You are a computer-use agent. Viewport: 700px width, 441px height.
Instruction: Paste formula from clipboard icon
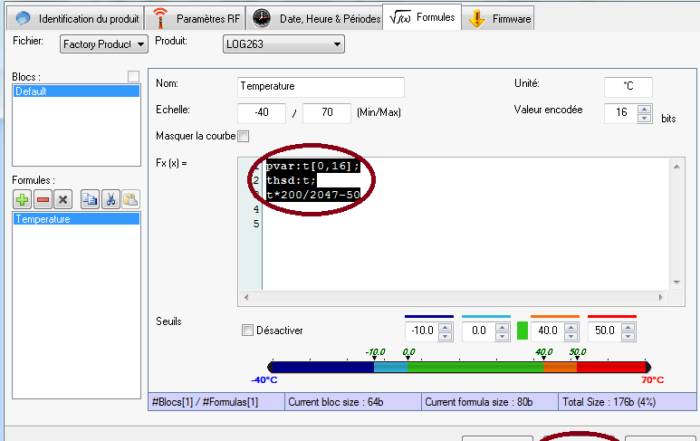coord(131,199)
